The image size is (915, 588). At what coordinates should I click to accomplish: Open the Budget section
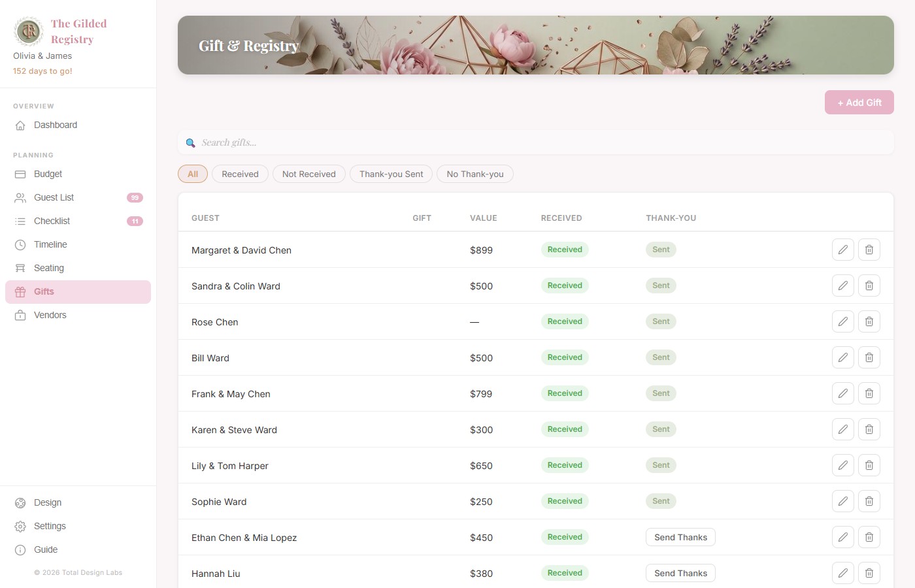(x=78, y=174)
